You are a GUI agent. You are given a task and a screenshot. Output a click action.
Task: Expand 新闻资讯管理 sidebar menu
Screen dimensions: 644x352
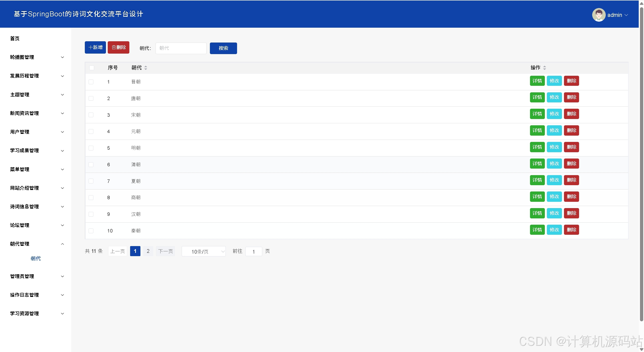(x=35, y=113)
